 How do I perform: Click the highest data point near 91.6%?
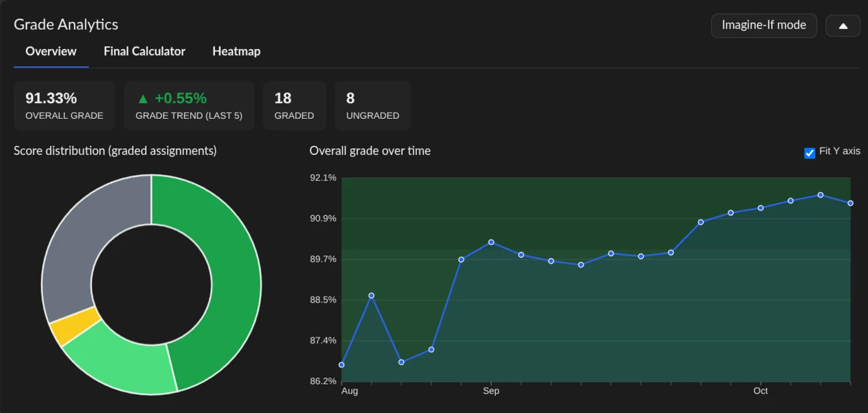coord(820,195)
